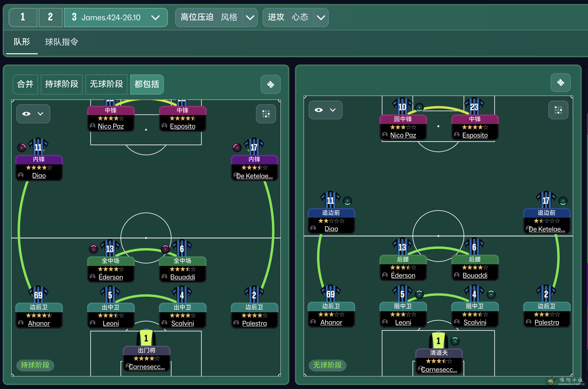Click the 合并 merge button
Image resolution: width=588 pixels, height=389 pixels.
click(25, 84)
